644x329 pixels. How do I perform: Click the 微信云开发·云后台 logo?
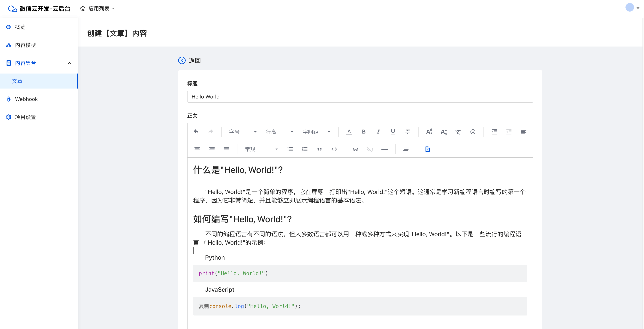(39, 8)
